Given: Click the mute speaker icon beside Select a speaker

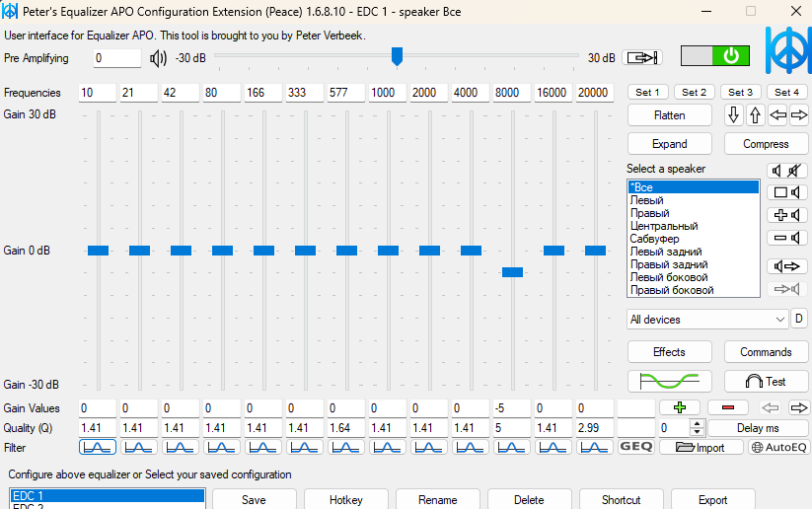Looking at the screenshot, I should point(787,171).
